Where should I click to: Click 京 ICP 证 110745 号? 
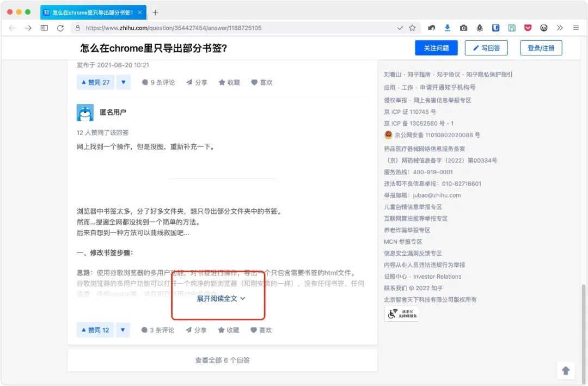[x=410, y=112]
